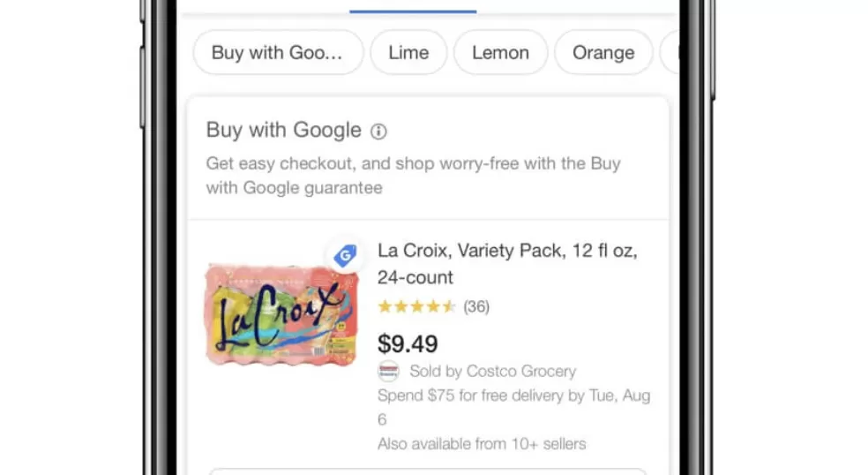
Task: Click "Sold by Costco Grocery" text
Action: click(x=492, y=372)
